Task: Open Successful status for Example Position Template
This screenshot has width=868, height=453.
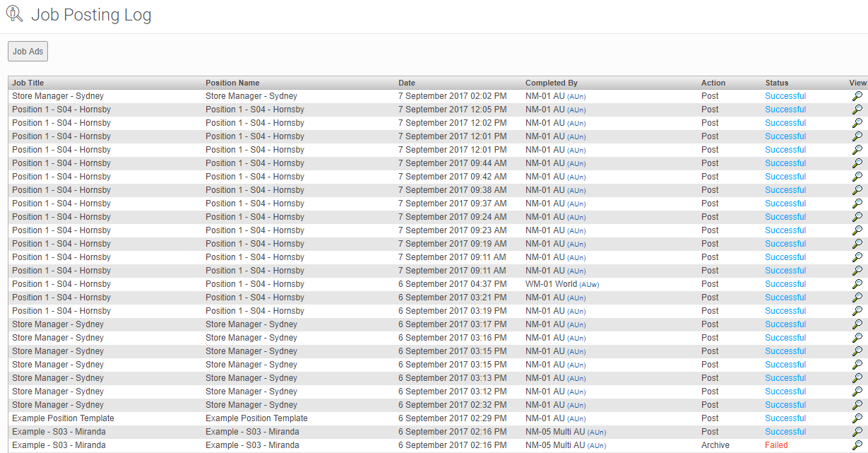Action: coord(785,418)
